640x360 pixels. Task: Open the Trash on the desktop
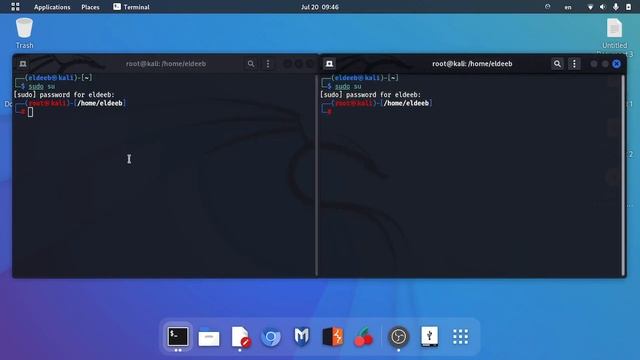point(24,33)
